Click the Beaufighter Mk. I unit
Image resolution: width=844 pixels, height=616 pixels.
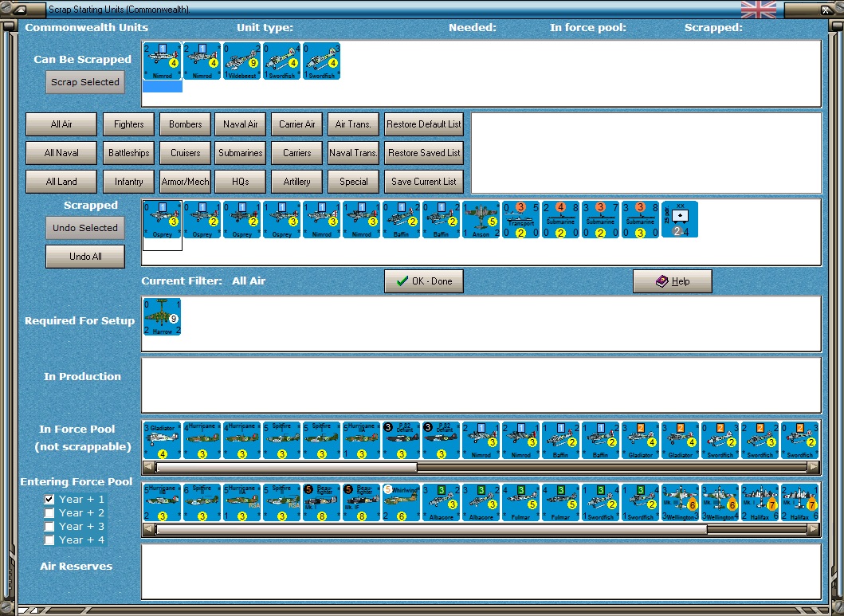[321, 503]
